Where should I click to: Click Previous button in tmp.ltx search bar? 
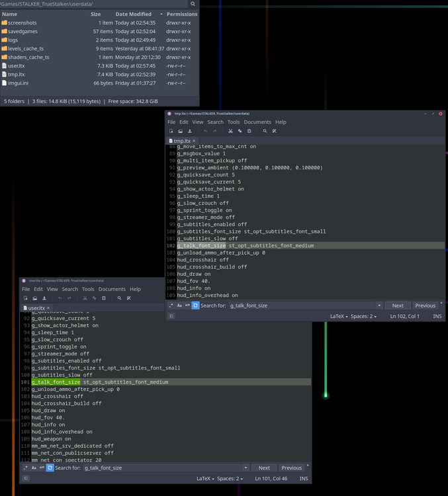(426, 306)
